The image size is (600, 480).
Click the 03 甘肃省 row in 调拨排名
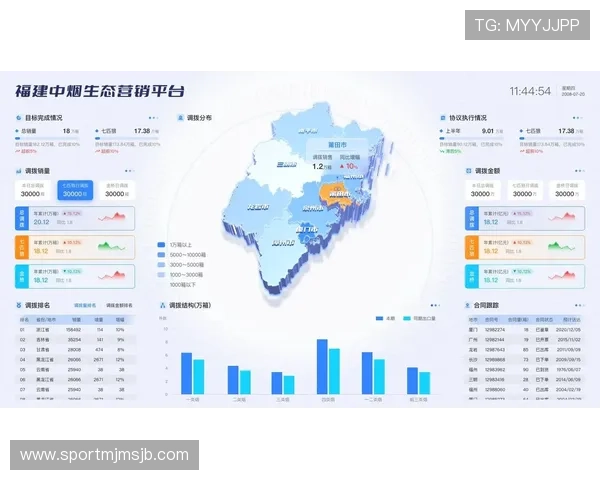pos(75,349)
